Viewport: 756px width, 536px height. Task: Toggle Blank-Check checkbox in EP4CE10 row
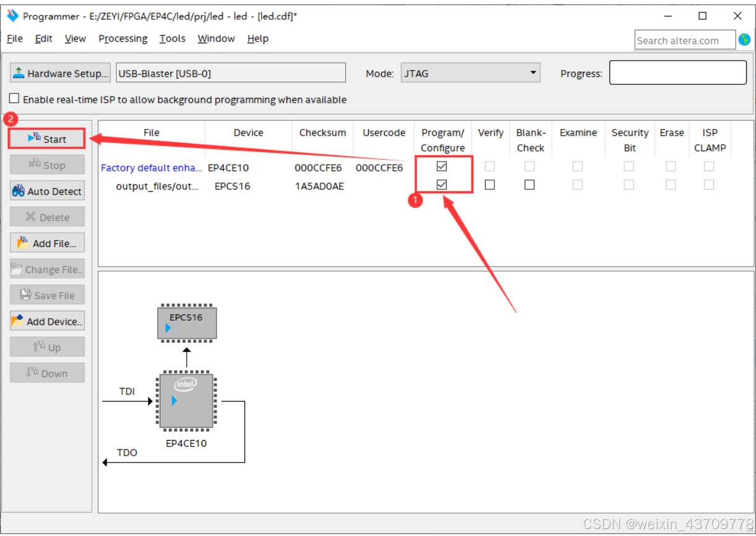[x=530, y=166]
